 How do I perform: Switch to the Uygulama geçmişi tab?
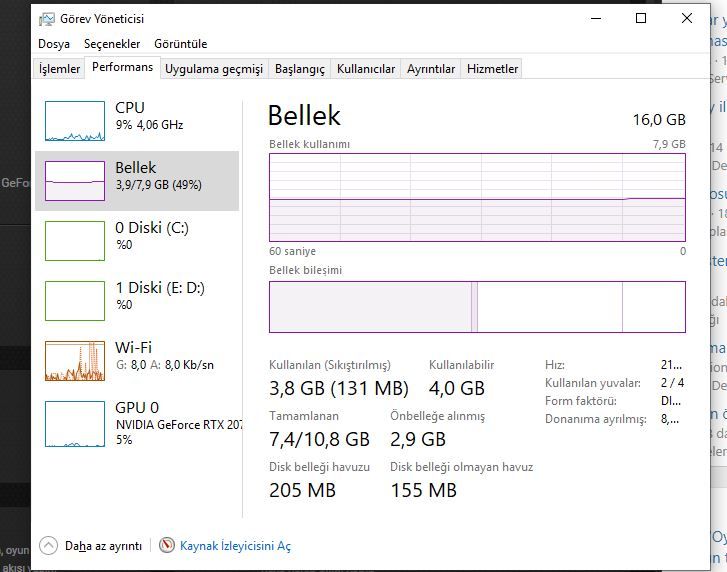click(214, 69)
